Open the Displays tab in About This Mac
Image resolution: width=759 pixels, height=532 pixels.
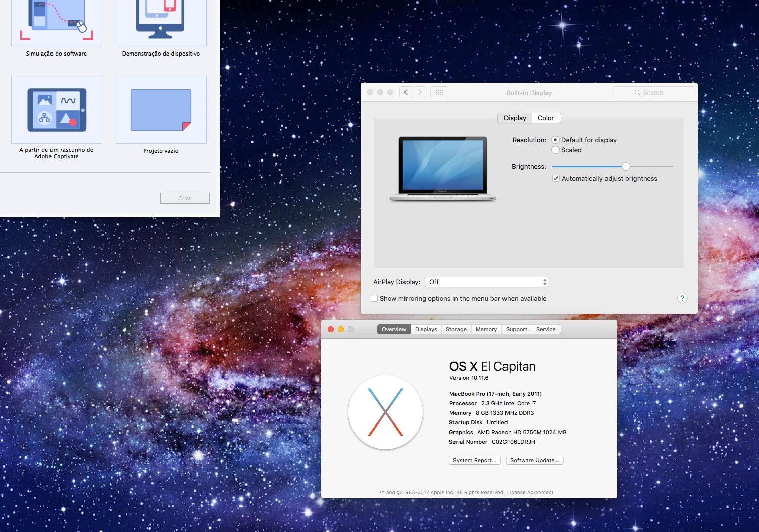pos(426,329)
